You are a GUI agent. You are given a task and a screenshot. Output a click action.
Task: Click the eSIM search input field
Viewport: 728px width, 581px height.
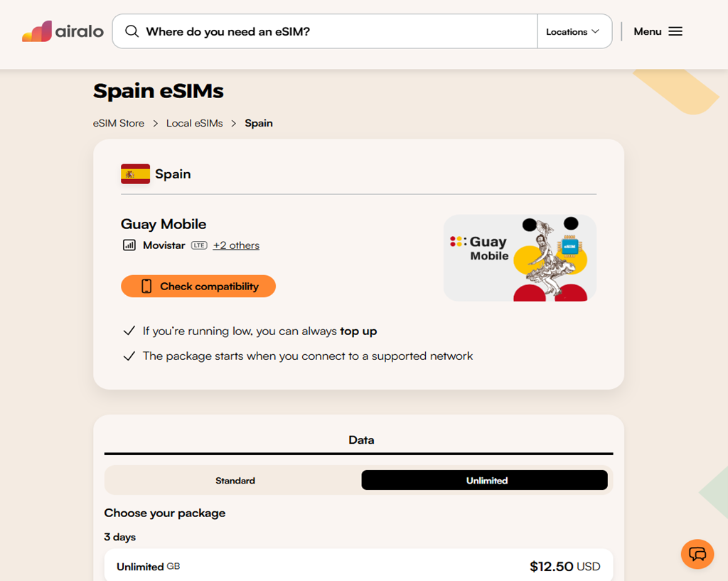[334, 31]
